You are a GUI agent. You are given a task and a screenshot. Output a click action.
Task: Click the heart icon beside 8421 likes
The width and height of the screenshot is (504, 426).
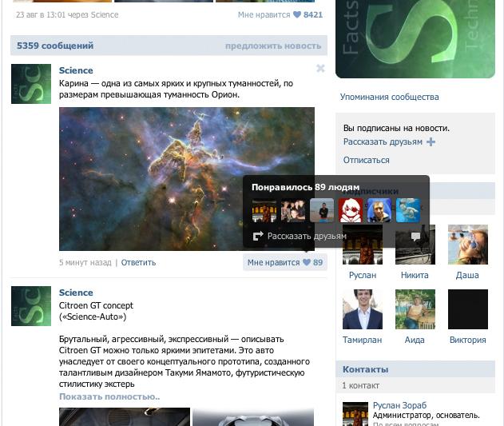tap(297, 14)
